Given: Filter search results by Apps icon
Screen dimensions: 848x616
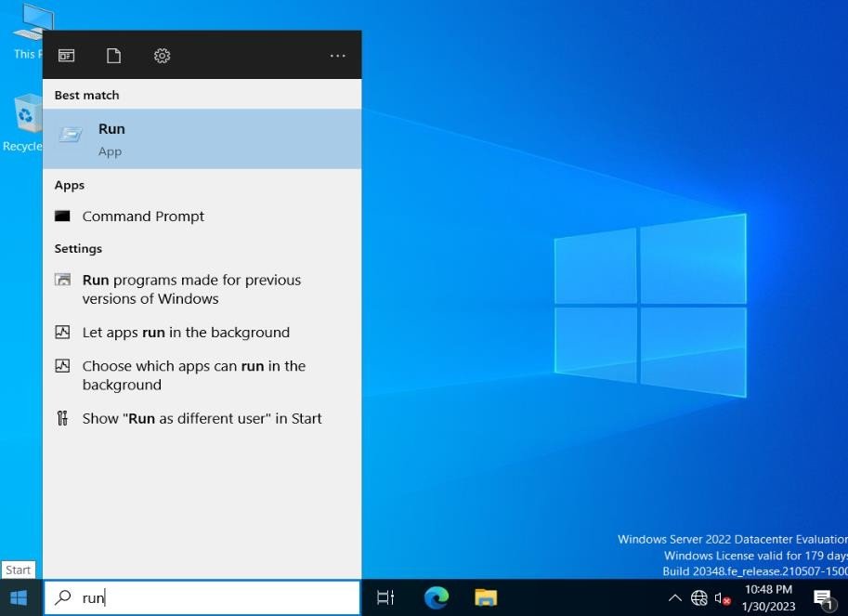Looking at the screenshot, I should coord(67,56).
